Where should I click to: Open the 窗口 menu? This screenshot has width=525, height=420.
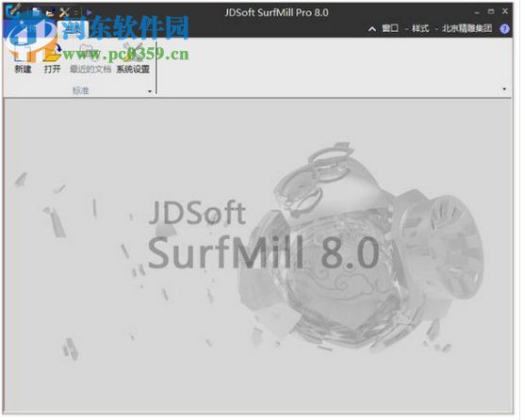point(390,28)
